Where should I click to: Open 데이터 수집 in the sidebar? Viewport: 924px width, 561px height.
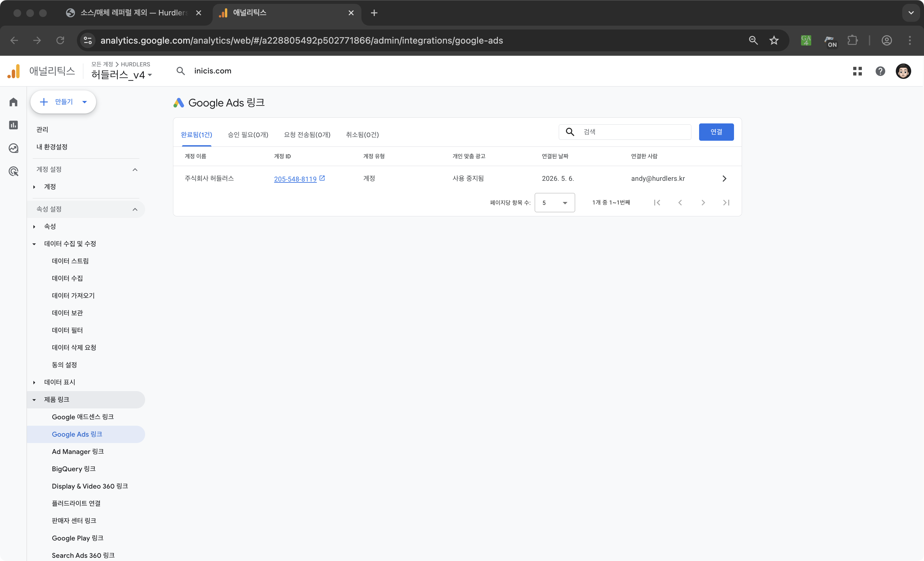point(67,278)
